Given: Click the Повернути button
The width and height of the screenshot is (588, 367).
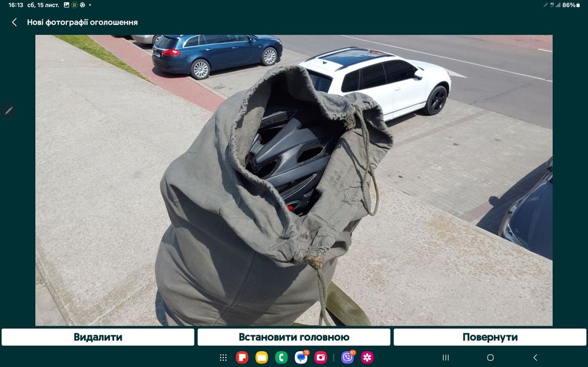Looking at the screenshot, I should click(490, 337).
